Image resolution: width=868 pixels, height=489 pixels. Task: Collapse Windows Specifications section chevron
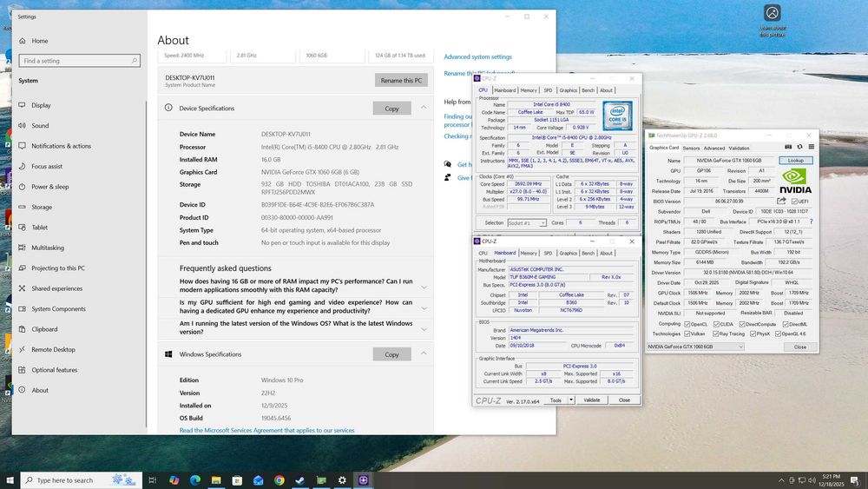click(424, 354)
